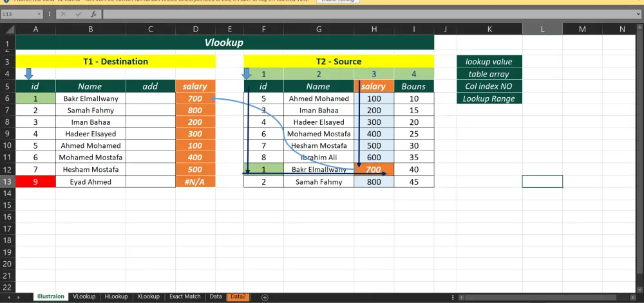Click the T2 - Source heading

tap(339, 62)
